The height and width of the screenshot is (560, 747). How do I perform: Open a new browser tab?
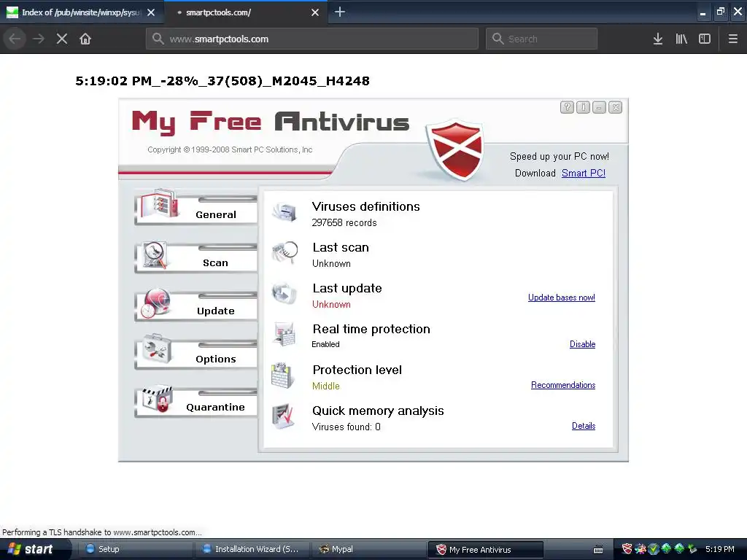pyautogui.click(x=340, y=12)
